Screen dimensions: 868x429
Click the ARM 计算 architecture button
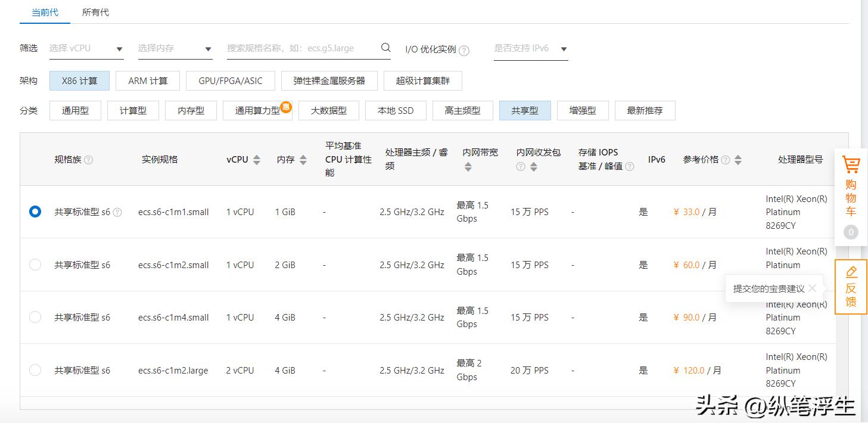tap(147, 80)
